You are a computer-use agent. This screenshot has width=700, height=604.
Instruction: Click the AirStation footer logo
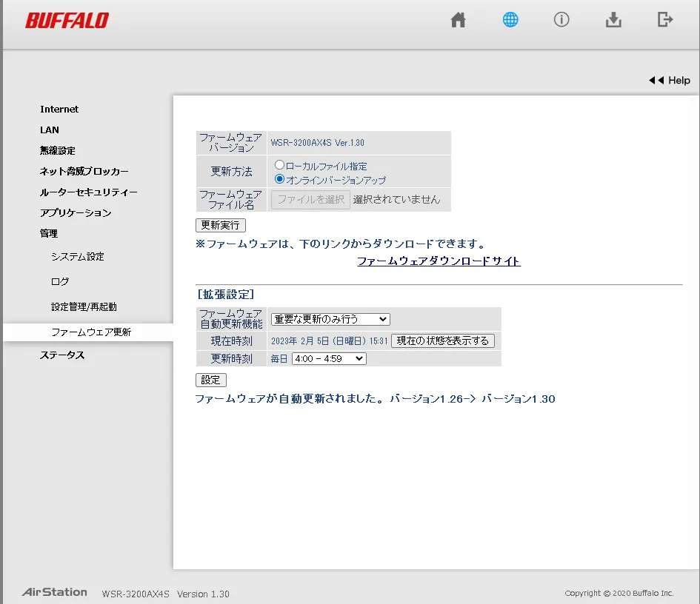(x=55, y=592)
